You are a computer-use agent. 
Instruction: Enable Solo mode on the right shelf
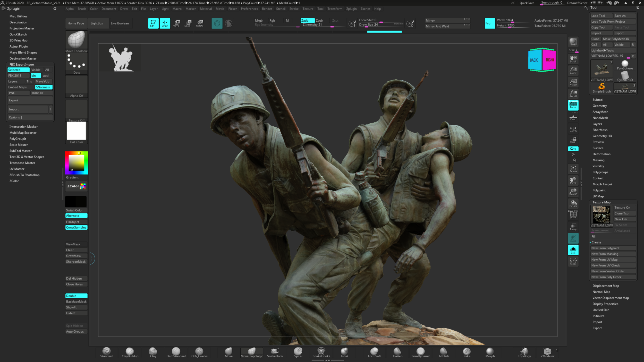tap(573, 249)
